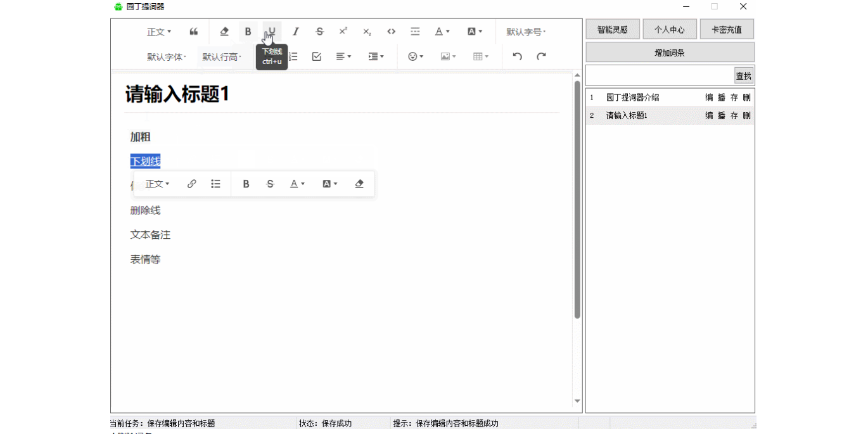Screen dimensions: 868x434
Task: Click the bullet list icon in the floating toolbar
Action: point(215,184)
